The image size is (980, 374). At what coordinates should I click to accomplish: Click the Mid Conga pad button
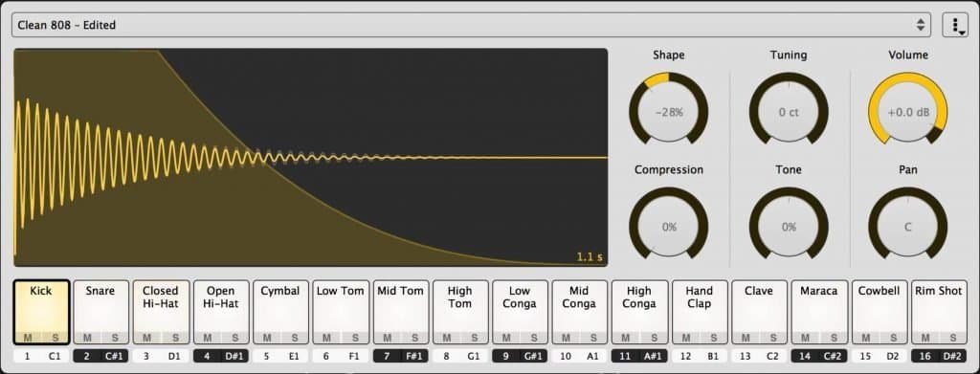pos(579,312)
